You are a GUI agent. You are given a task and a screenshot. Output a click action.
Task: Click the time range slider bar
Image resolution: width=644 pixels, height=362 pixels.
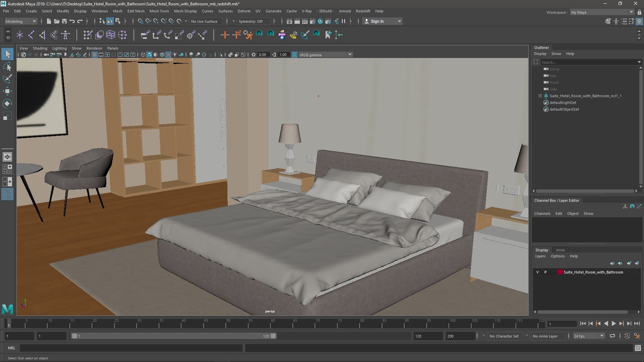click(x=174, y=336)
